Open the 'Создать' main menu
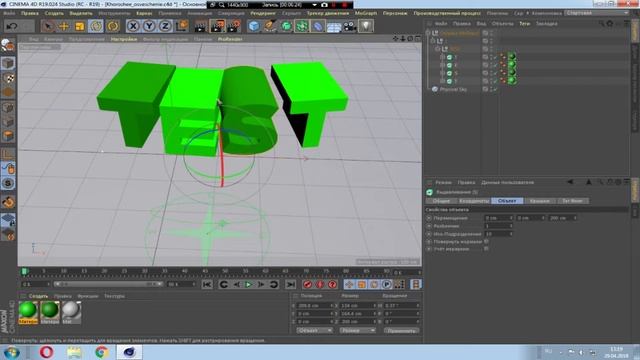The width and height of the screenshot is (640, 360). [54, 13]
